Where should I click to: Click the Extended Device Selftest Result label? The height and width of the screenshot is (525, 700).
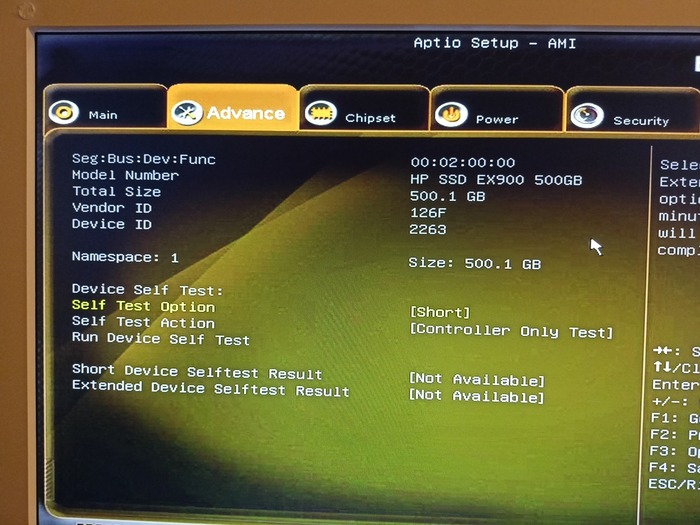[x=211, y=388]
